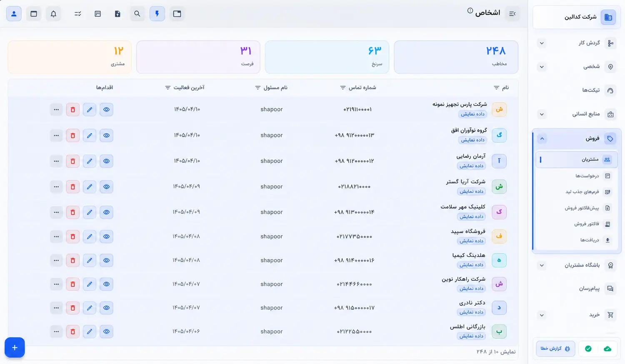Select فاکتور فروش submenu item
Image resolution: width=625 pixels, height=364 pixels.
click(x=576, y=224)
